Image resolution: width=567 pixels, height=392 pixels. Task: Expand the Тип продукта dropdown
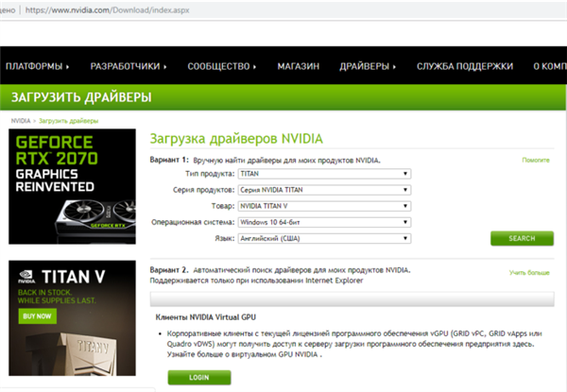coord(324,174)
